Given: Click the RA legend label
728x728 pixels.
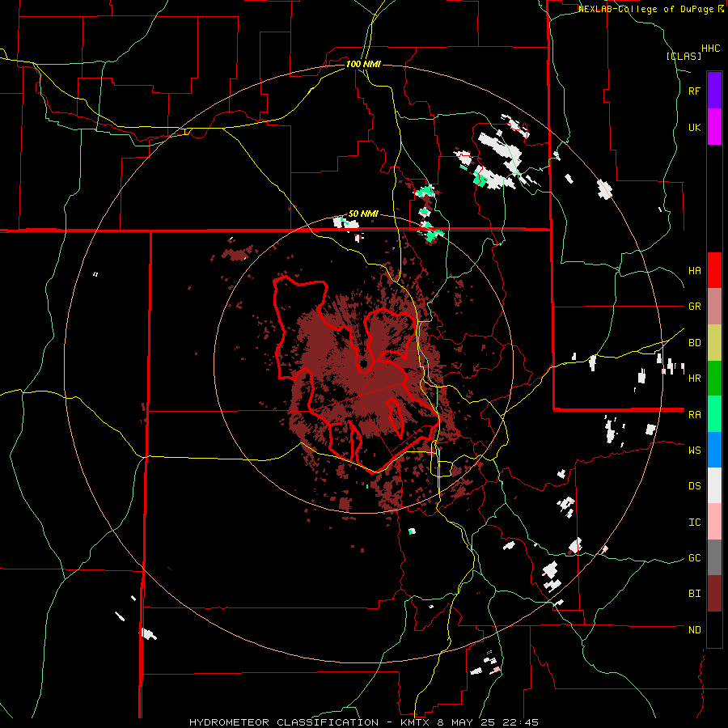Looking at the screenshot, I should [694, 414].
